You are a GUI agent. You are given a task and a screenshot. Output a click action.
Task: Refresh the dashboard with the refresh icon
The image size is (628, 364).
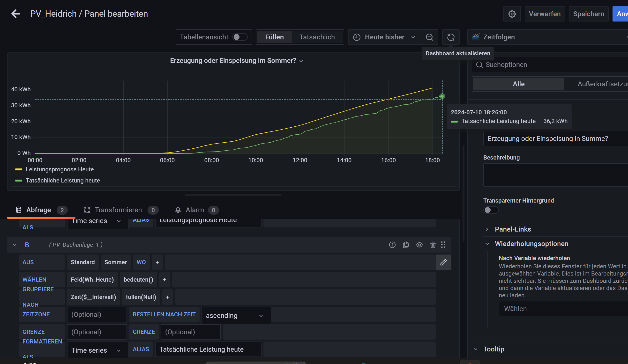click(x=451, y=37)
